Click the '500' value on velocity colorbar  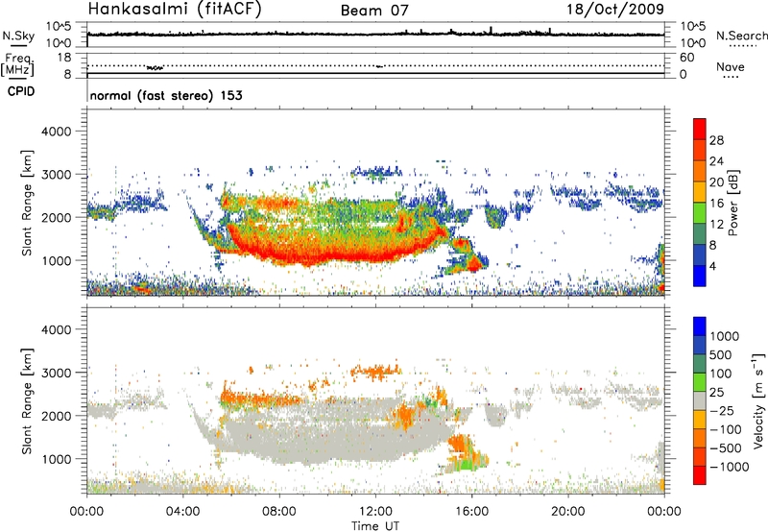point(723,354)
